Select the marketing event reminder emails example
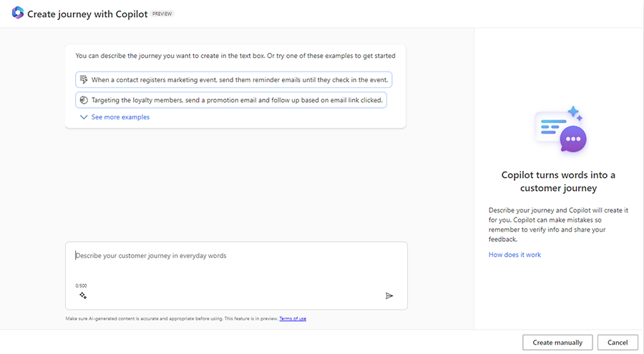Screen dimensions: 644x354 tap(240, 80)
